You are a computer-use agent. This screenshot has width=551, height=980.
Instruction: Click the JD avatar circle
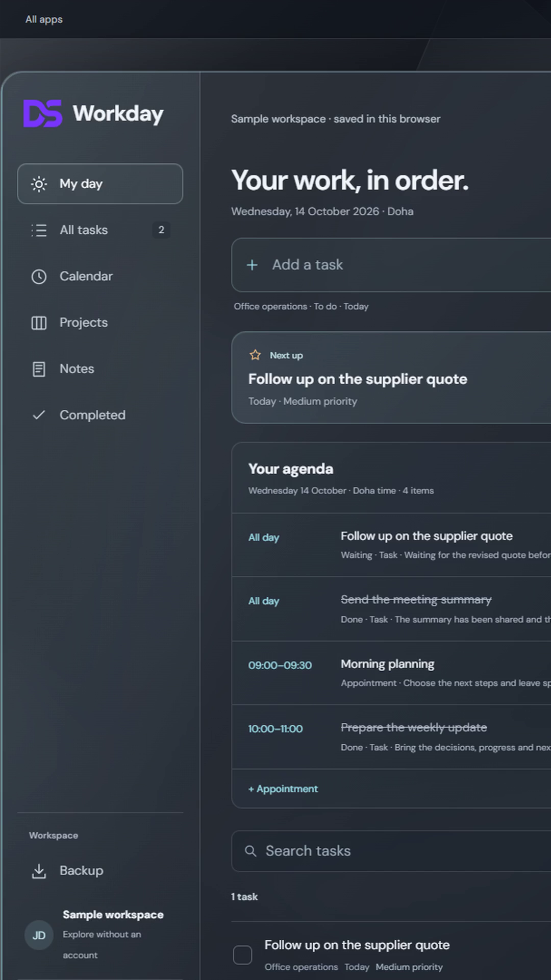39,935
